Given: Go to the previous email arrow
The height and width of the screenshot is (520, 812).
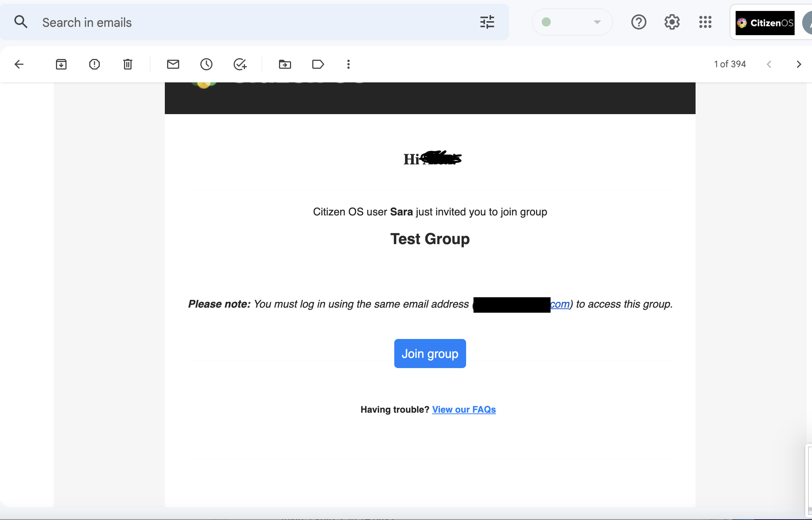Looking at the screenshot, I should [x=769, y=64].
